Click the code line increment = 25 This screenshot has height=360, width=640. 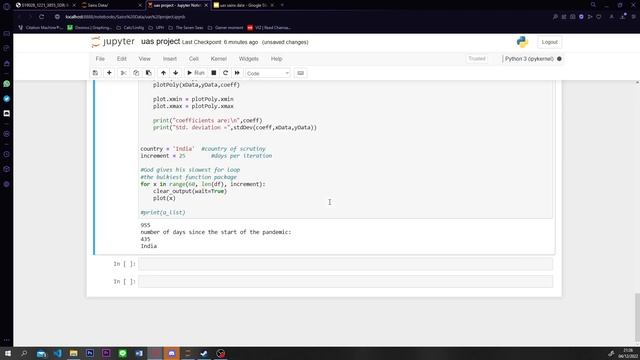click(206, 156)
